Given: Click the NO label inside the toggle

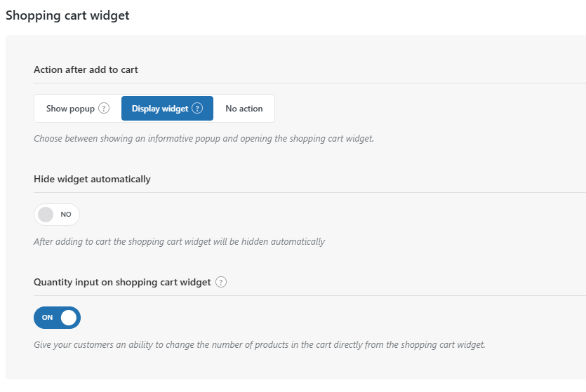Looking at the screenshot, I should 66,215.
